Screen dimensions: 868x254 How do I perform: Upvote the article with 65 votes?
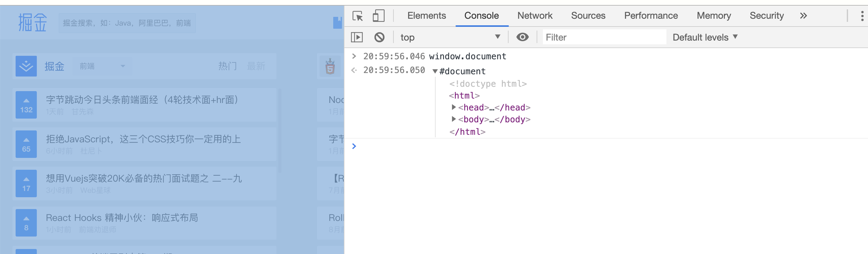(x=26, y=144)
